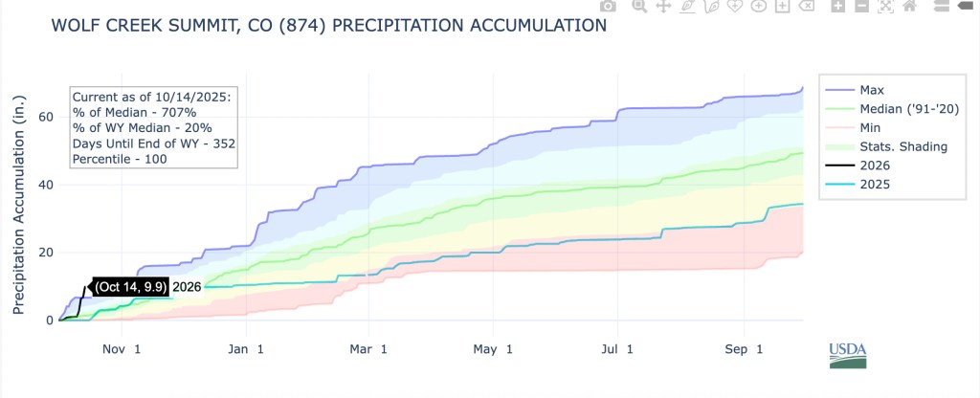The height and width of the screenshot is (398, 980).
Task: Click the Autoscale icon
Action: [x=885, y=7]
